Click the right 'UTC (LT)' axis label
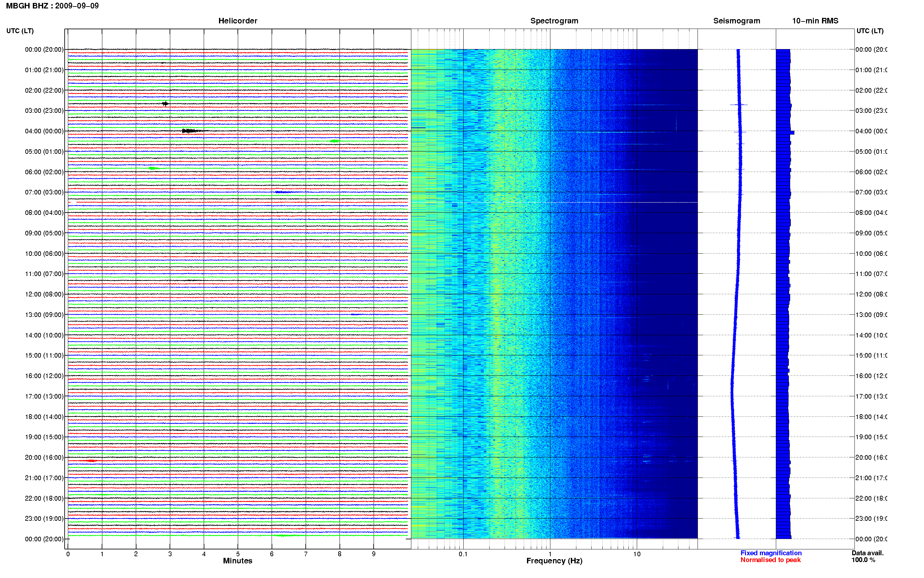Image resolution: width=924 pixels, height=578 pixels. [x=870, y=31]
